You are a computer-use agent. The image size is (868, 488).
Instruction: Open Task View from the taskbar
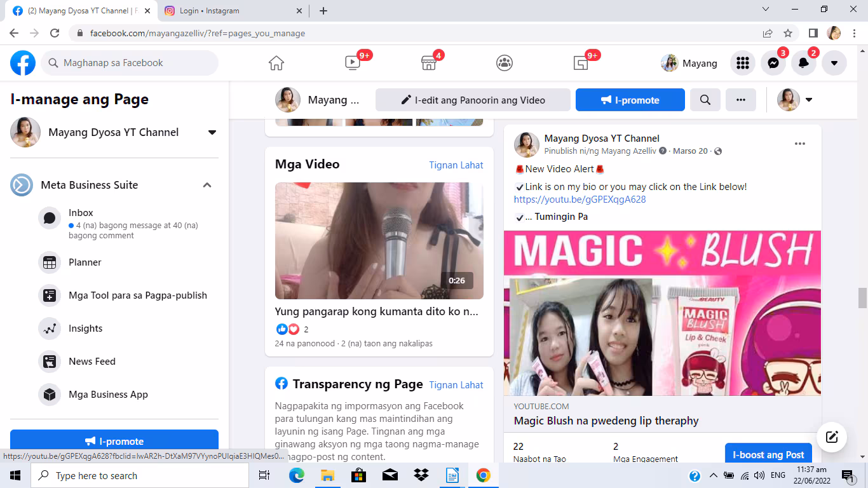264,475
